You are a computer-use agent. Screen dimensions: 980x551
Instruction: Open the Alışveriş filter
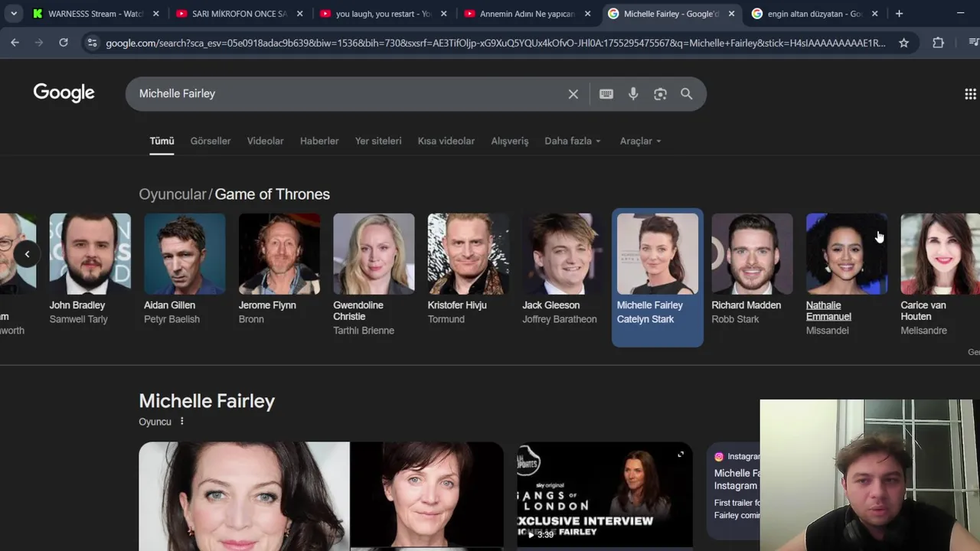click(510, 141)
